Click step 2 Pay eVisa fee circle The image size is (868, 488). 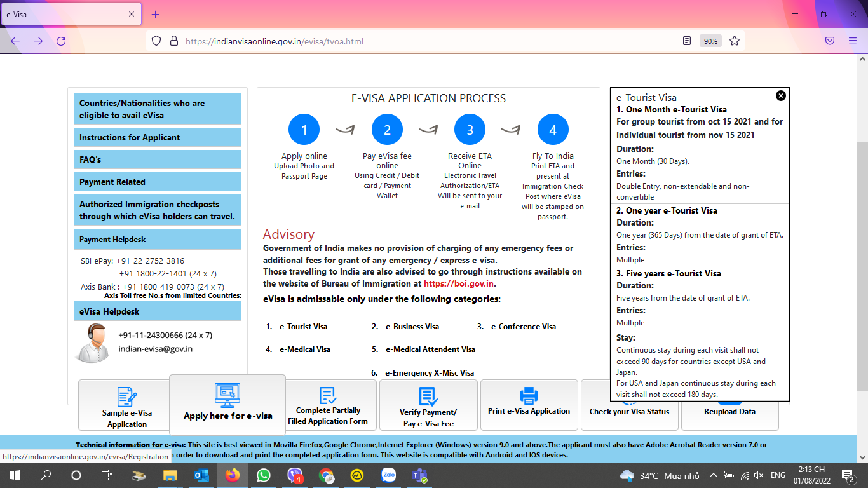pyautogui.click(x=387, y=130)
